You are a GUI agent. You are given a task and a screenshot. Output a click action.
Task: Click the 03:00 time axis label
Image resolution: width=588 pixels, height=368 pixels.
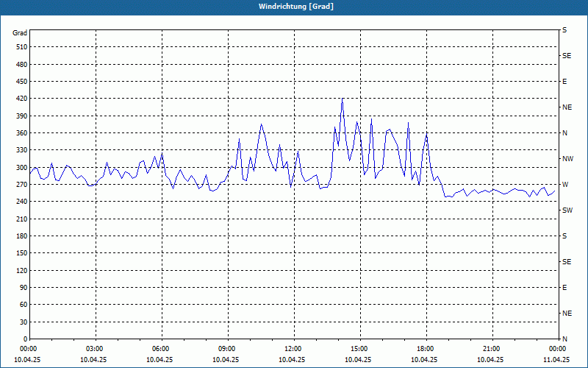(x=96, y=349)
